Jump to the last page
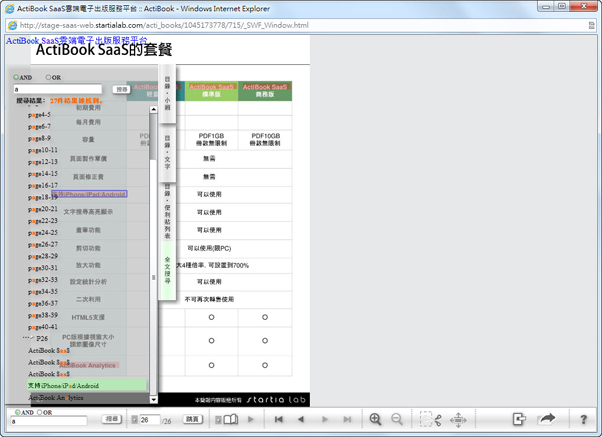602x437 pixels. coord(347,419)
